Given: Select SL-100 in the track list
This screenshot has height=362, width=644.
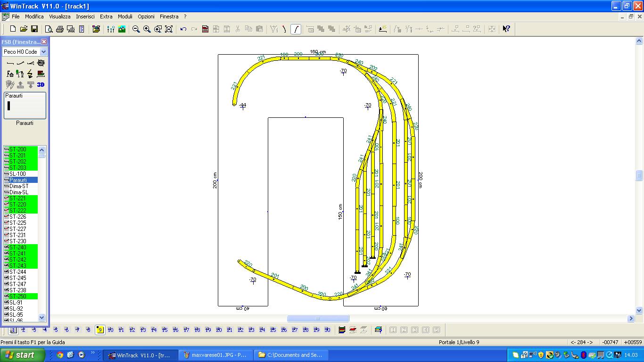Looking at the screenshot, I should (x=21, y=174).
